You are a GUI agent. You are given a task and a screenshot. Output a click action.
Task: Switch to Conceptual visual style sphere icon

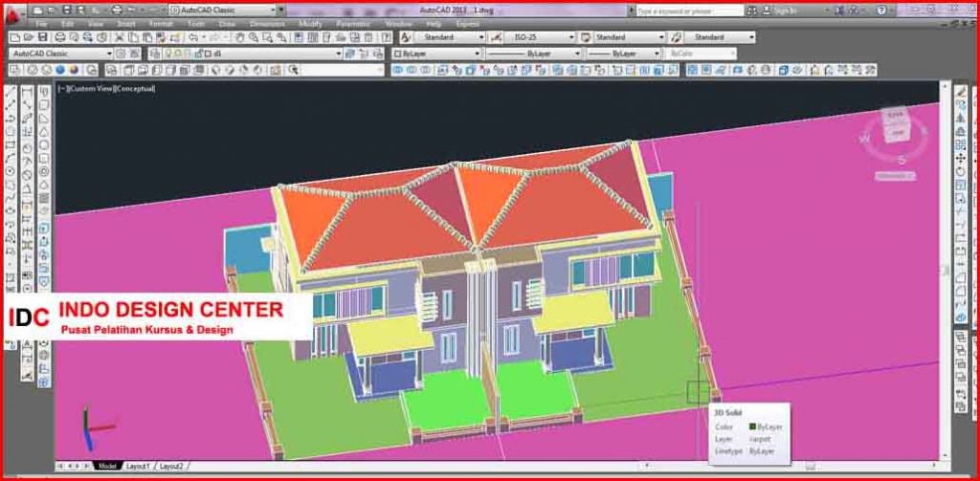point(75,70)
